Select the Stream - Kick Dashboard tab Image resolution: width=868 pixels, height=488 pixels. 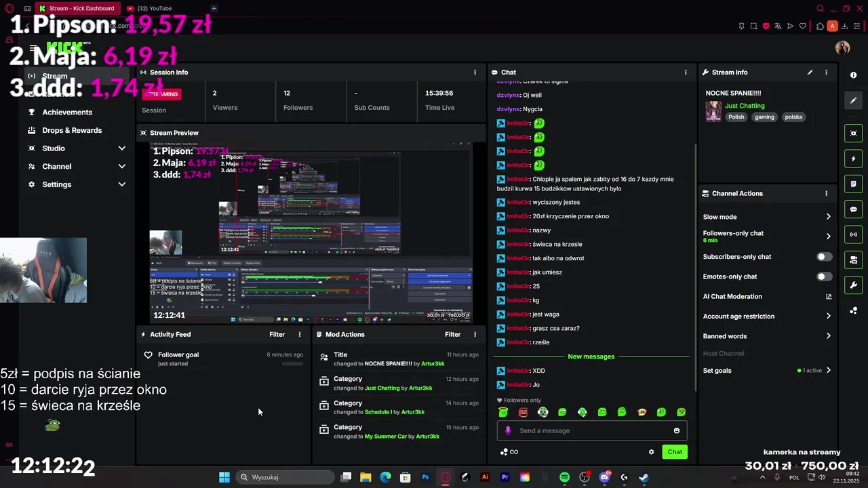tap(77, 8)
